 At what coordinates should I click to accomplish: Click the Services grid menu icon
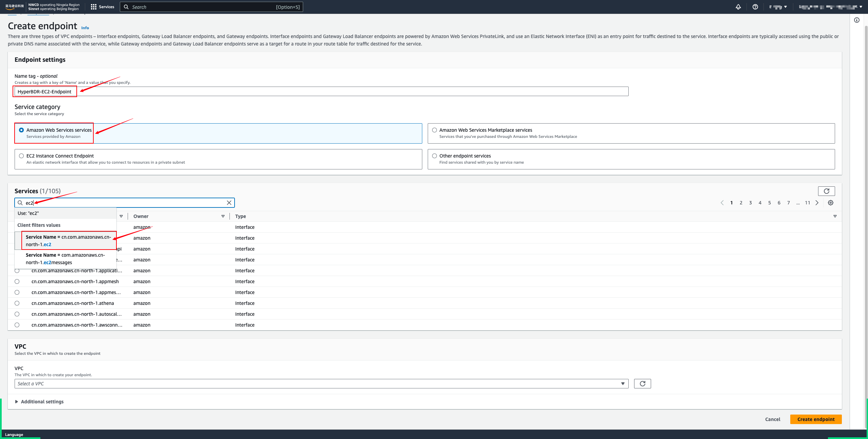[x=94, y=7]
